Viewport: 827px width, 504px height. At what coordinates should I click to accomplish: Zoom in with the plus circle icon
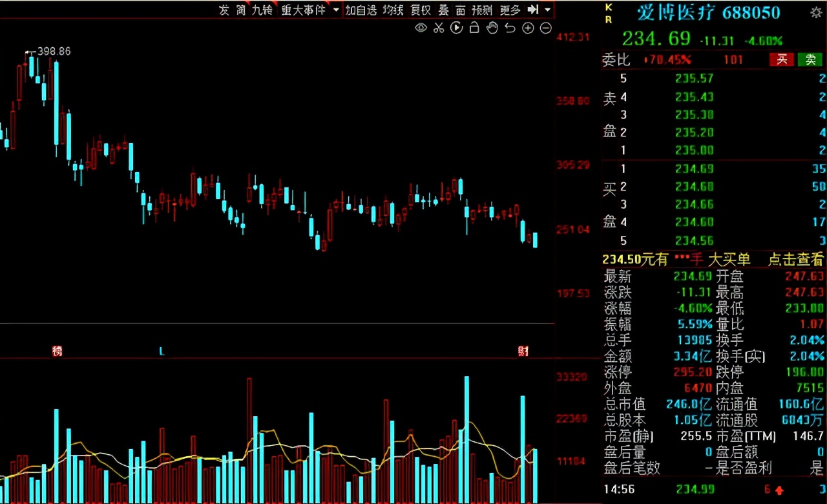coord(528,28)
